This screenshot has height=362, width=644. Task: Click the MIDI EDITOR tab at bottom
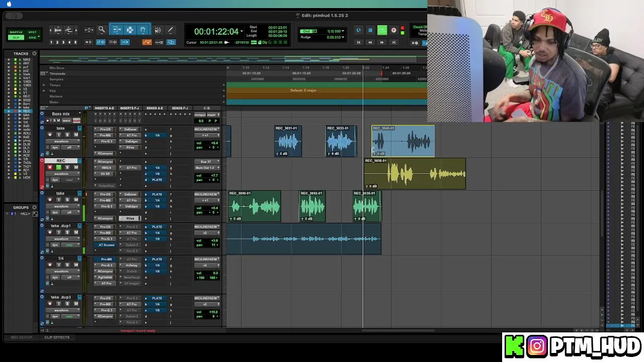tap(22, 337)
